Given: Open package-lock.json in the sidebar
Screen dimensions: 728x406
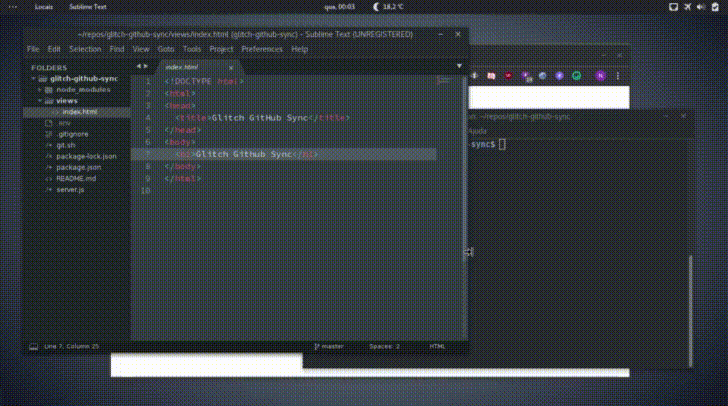Looking at the screenshot, I should click(86, 157).
